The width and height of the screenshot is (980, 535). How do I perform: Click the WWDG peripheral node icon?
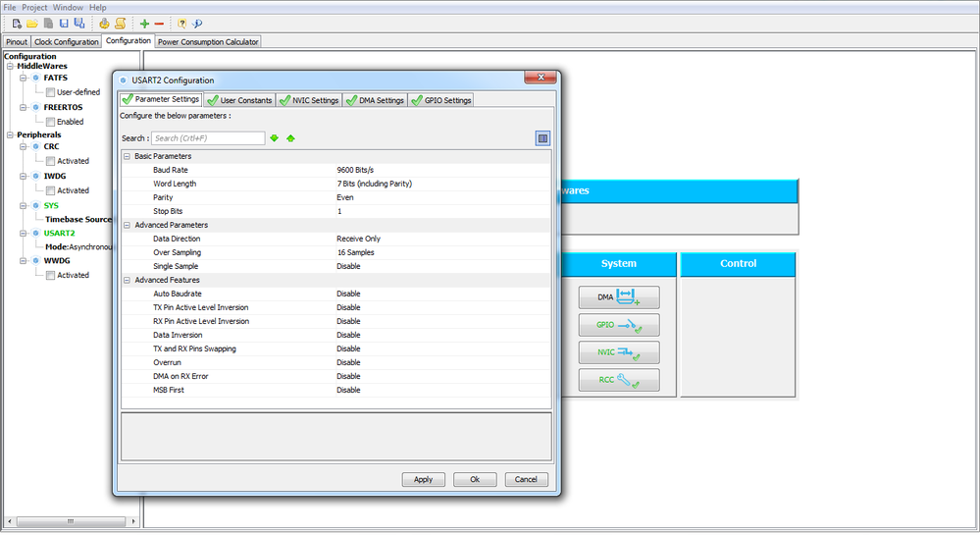click(35, 260)
